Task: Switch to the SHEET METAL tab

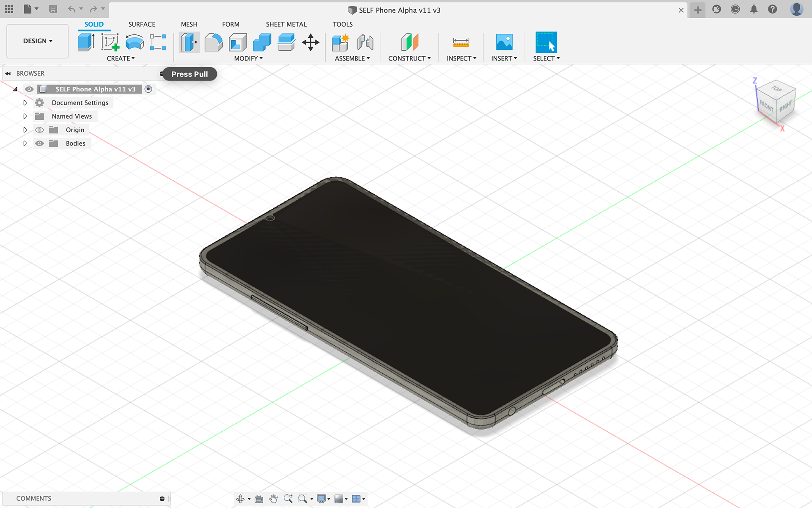Action: click(286, 24)
